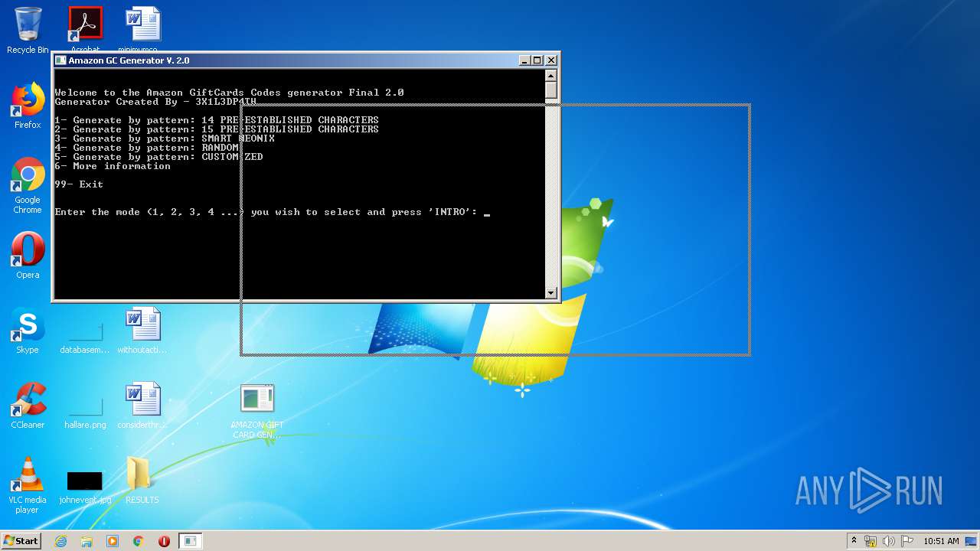This screenshot has height=551, width=980.
Task: Open the network tray icon
Action: point(871,541)
